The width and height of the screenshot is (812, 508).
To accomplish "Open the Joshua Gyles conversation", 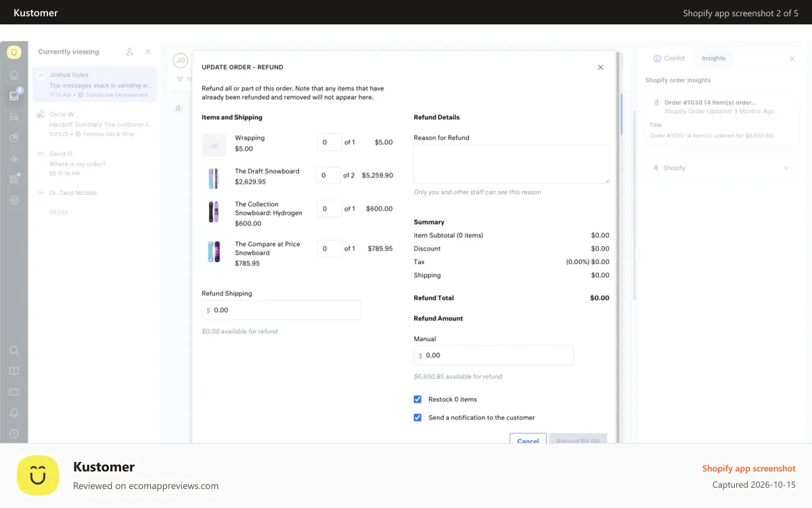I will [95, 85].
